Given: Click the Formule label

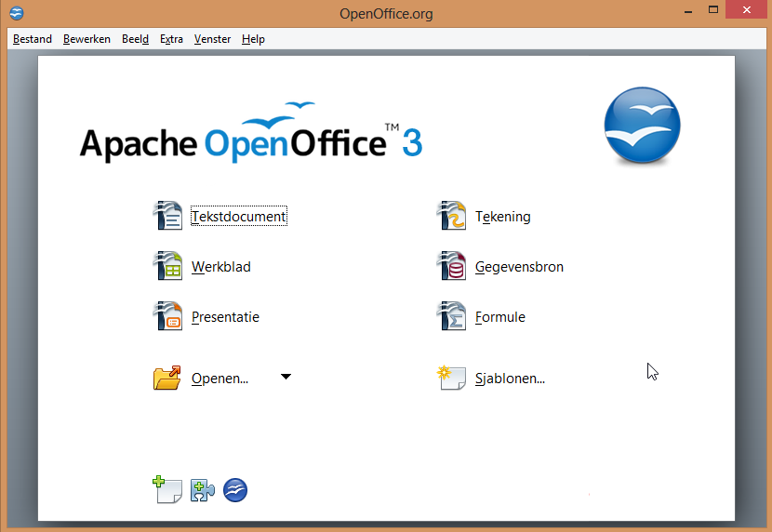Looking at the screenshot, I should pos(499,317).
